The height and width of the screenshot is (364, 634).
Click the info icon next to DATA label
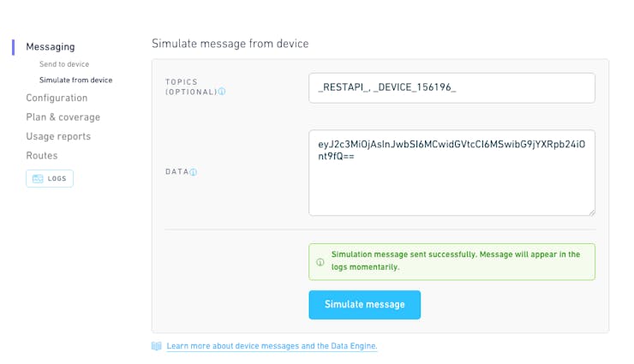(x=194, y=172)
